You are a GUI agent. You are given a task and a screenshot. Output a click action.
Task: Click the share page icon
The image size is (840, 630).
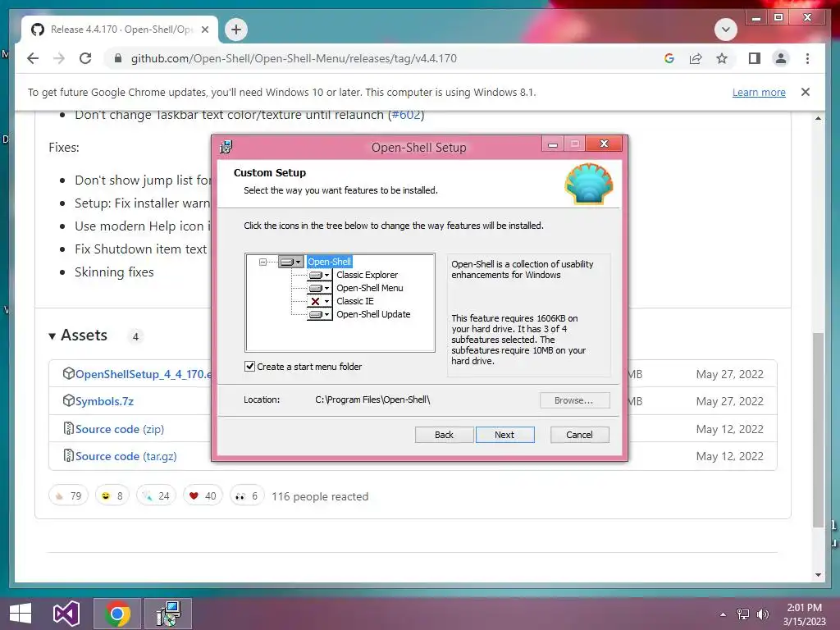coord(696,58)
